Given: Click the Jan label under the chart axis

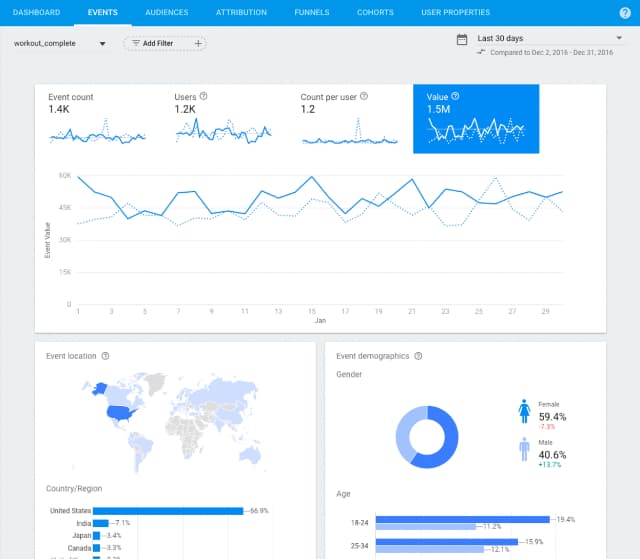Looking at the screenshot, I should pos(320,321).
